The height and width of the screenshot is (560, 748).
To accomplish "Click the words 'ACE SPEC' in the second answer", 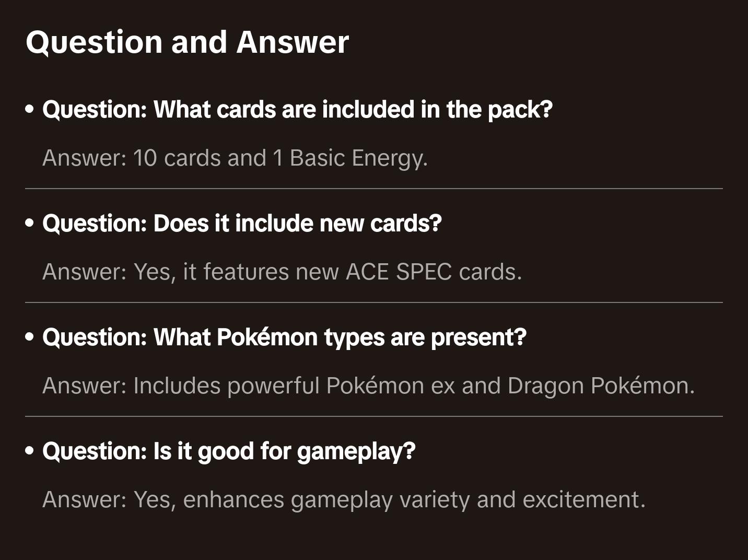I will coord(399,272).
